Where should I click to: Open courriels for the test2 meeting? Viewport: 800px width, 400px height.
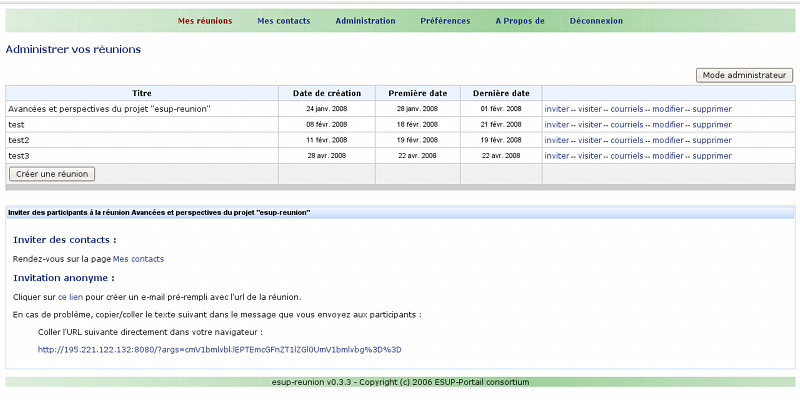626,141
